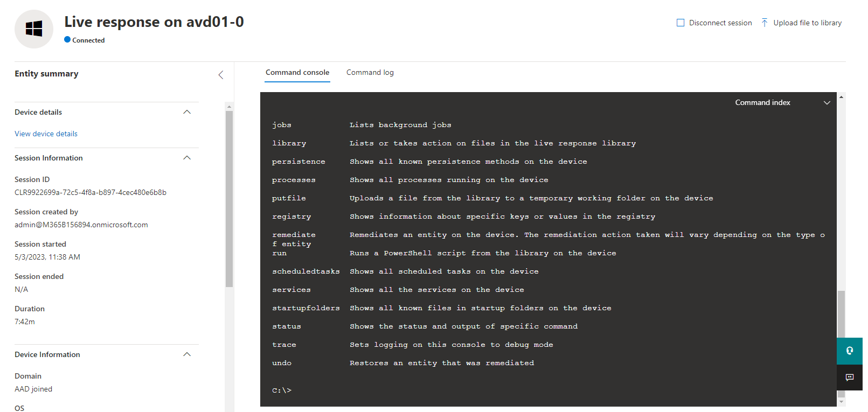Click the 'trace' command in console
The image size is (868, 412).
click(x=284, y=345)
